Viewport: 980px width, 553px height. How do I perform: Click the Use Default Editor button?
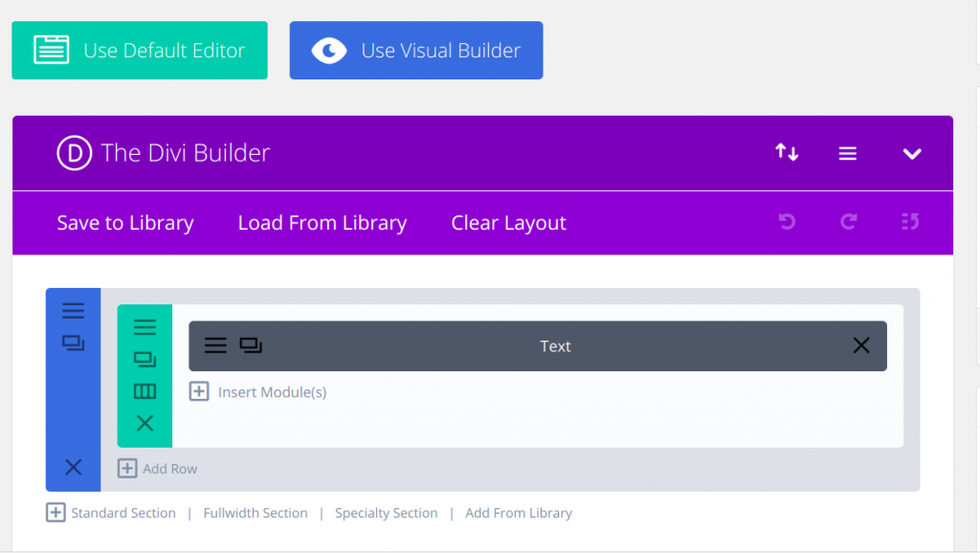140,50
